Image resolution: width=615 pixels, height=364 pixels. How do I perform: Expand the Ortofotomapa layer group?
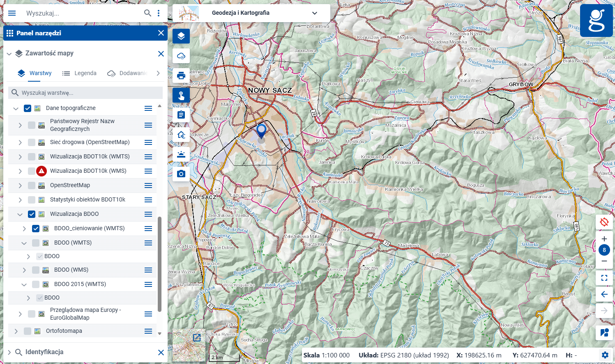pos(16,331)
